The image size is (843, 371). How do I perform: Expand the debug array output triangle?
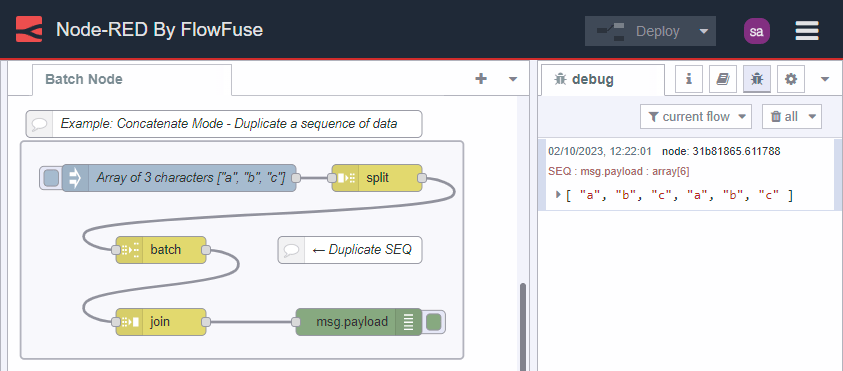pos(558,195)
